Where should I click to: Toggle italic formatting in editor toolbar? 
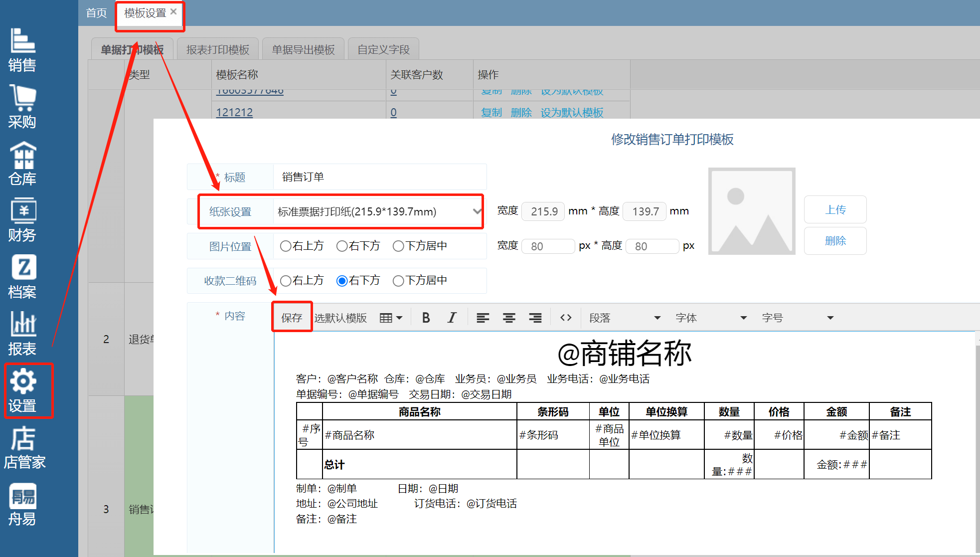tap(452, 318)
